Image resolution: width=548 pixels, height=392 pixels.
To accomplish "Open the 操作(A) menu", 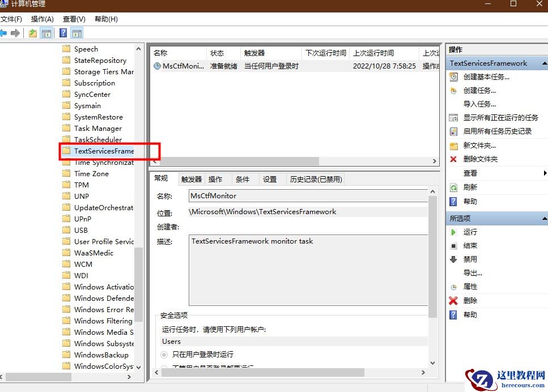I will (x=42, y=19).
